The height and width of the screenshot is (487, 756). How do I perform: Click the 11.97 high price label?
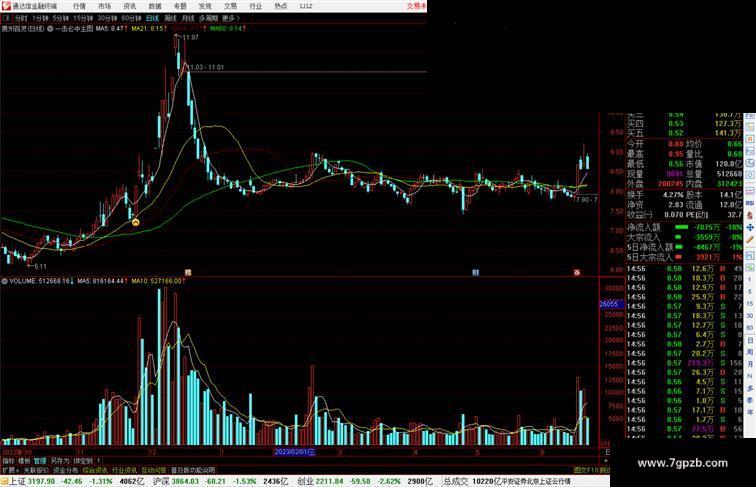pos(191,38)
